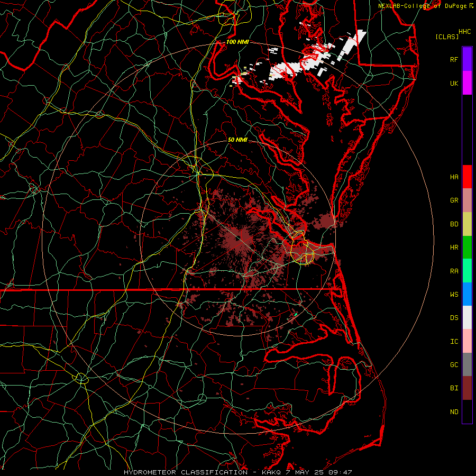The width and height of the screenshot is (476, 476).
Task: Click the GC legend label
Action: pos(454,365)
